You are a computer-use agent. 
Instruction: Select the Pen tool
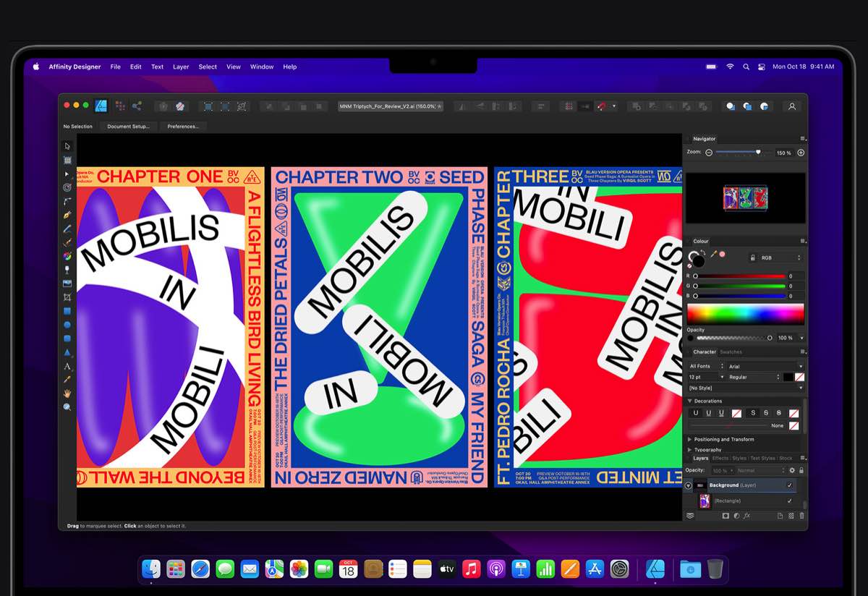[x=67, y=215]
